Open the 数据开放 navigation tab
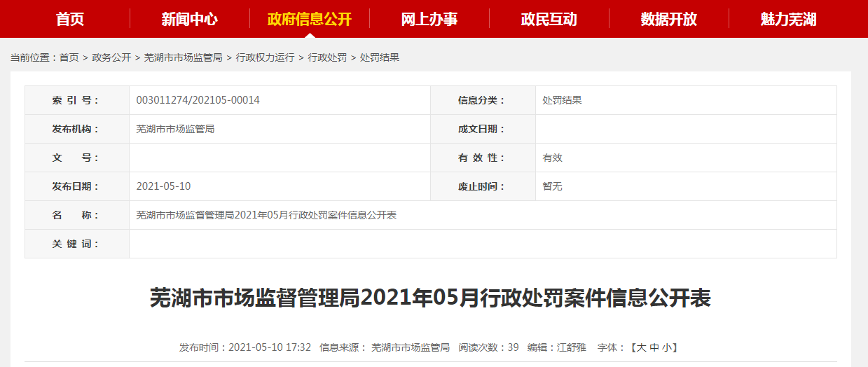This screenshot has width=868, height=367. pos(669,19)
